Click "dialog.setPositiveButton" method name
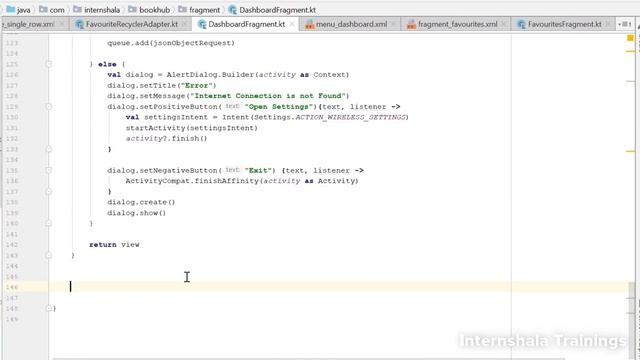This screenshot has width=640, height=360. coord(162,107)
